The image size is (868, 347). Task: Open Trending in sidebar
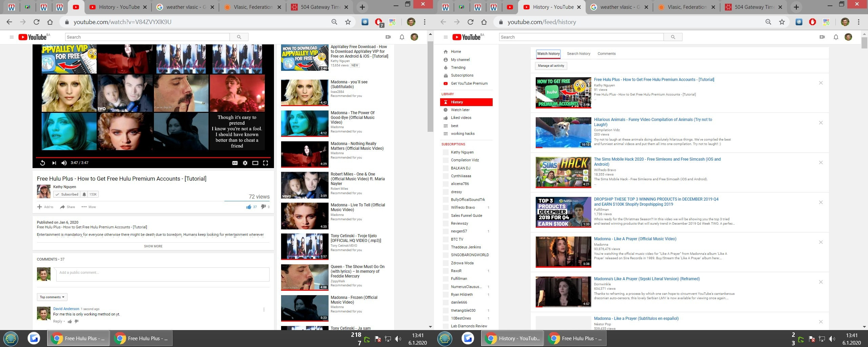pos(466,67)
